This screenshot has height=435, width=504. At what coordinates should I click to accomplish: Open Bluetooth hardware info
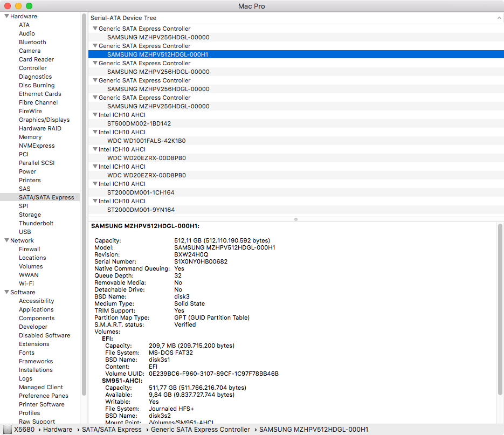[32, 42]
